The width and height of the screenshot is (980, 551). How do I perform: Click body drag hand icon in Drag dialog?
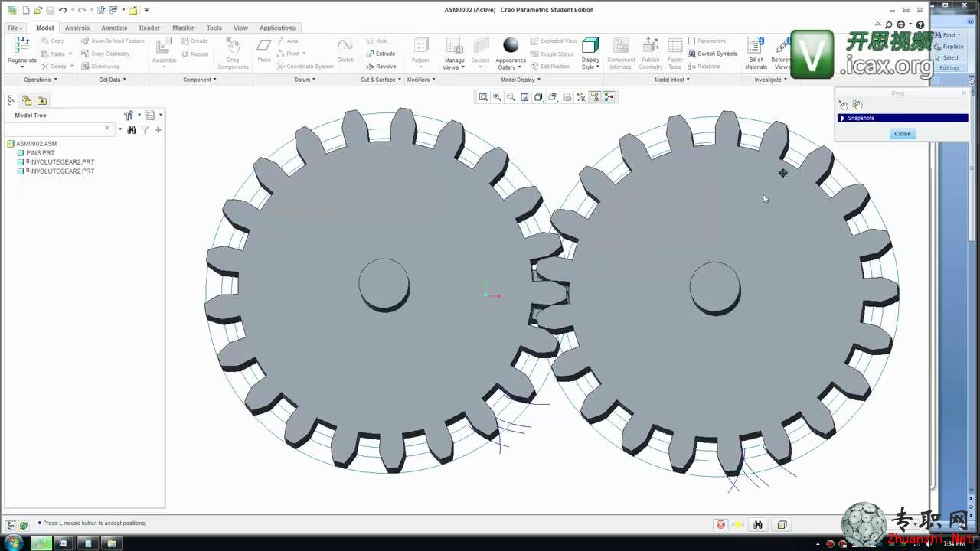[x=857, y=105]
